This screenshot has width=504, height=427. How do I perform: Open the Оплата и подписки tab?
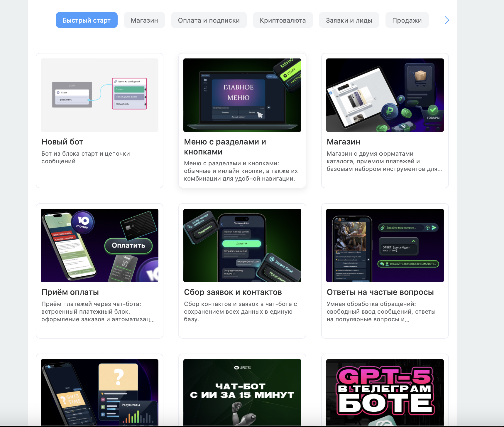tap(209, 20)
